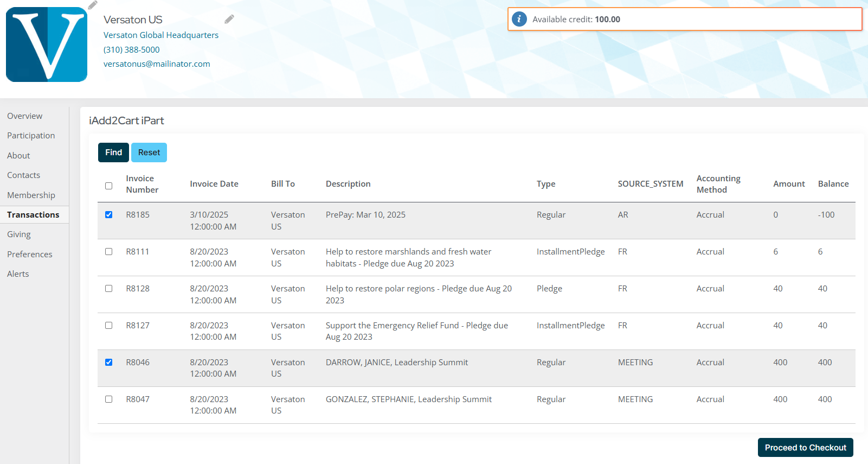This screenshot has height=464, width=868.
Task: Click Proceed to Checkout
Action: click(x=805, y=448)
